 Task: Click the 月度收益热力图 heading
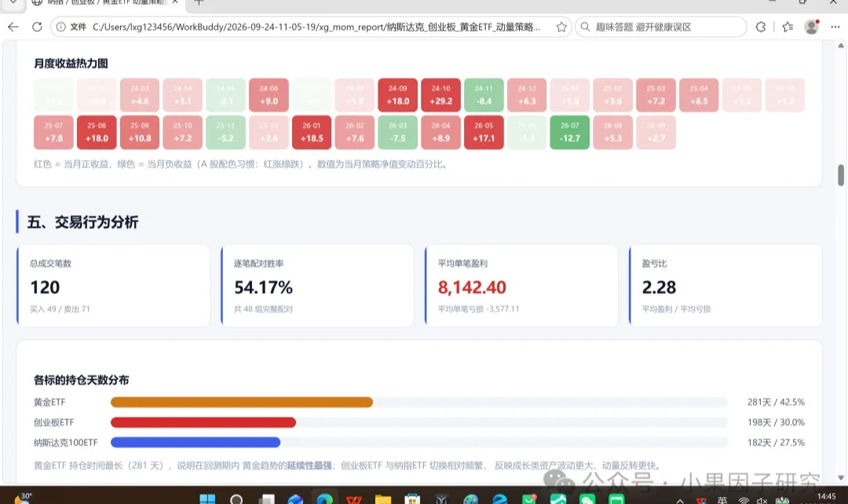coord(71,64)
